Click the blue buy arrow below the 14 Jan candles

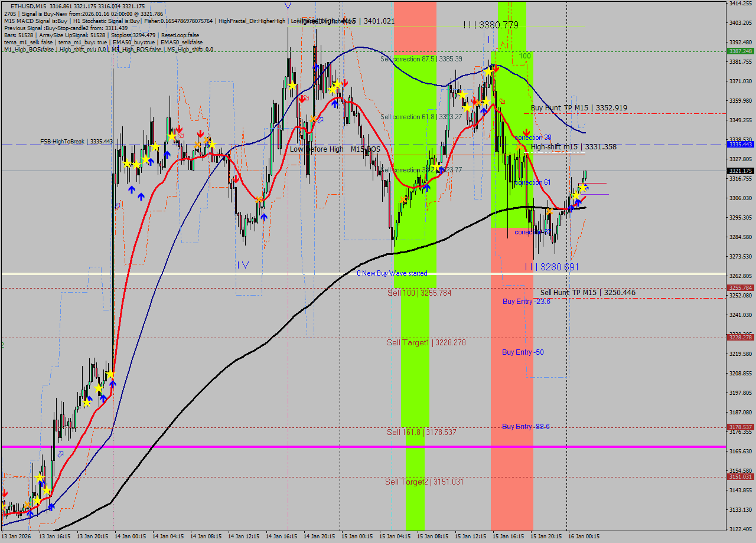coord(132,189)
